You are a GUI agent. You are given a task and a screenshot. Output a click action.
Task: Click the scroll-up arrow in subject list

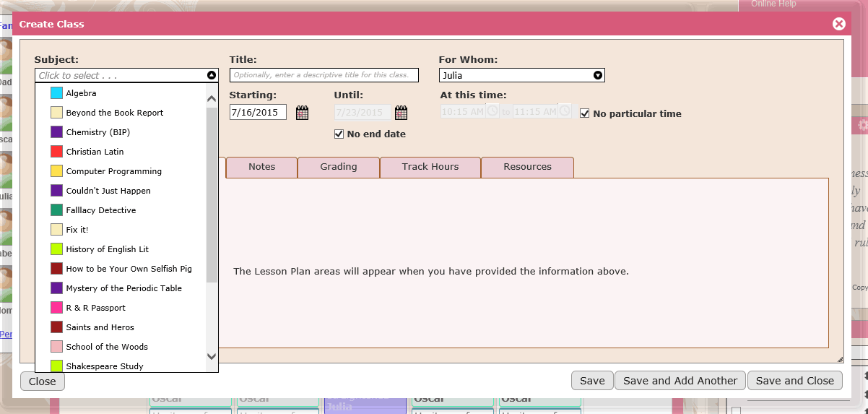click(212, 99)
